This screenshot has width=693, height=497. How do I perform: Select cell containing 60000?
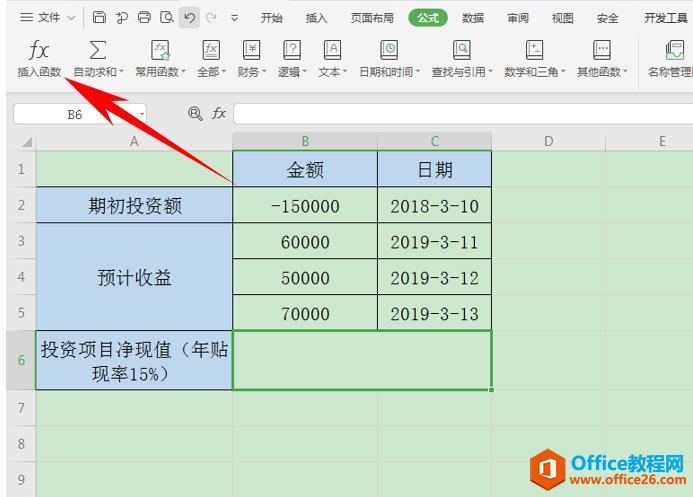coord(305,241)
